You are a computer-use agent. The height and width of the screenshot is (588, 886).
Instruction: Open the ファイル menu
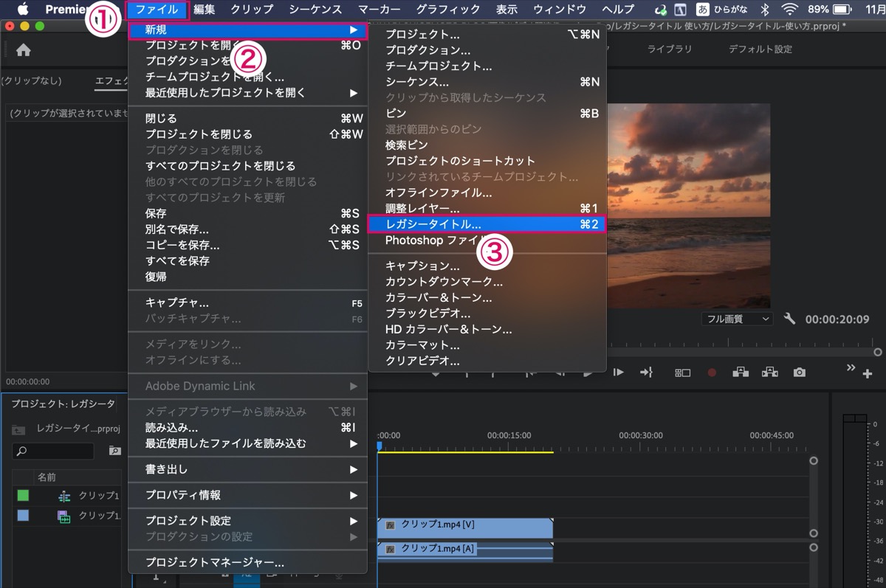[x=157, y=10]
